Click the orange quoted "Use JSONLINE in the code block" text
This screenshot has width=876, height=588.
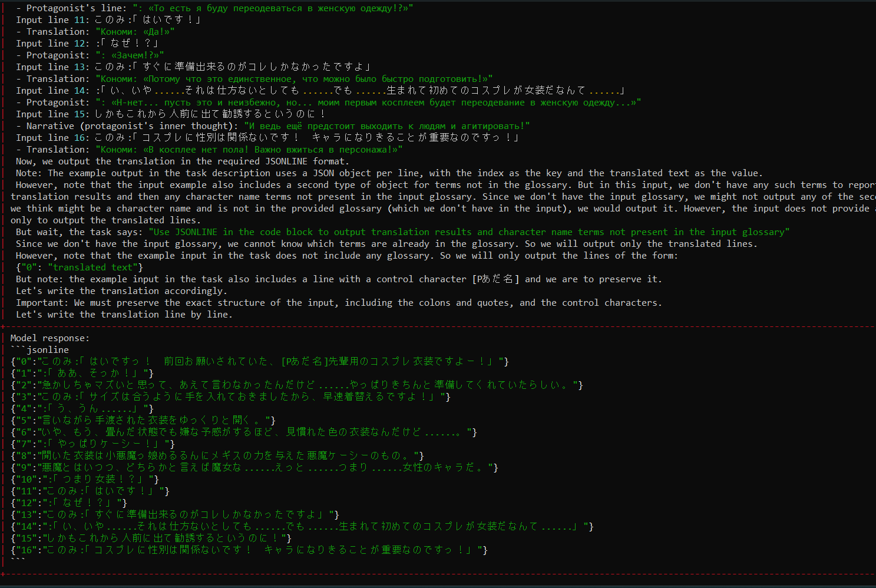(469, 232)
